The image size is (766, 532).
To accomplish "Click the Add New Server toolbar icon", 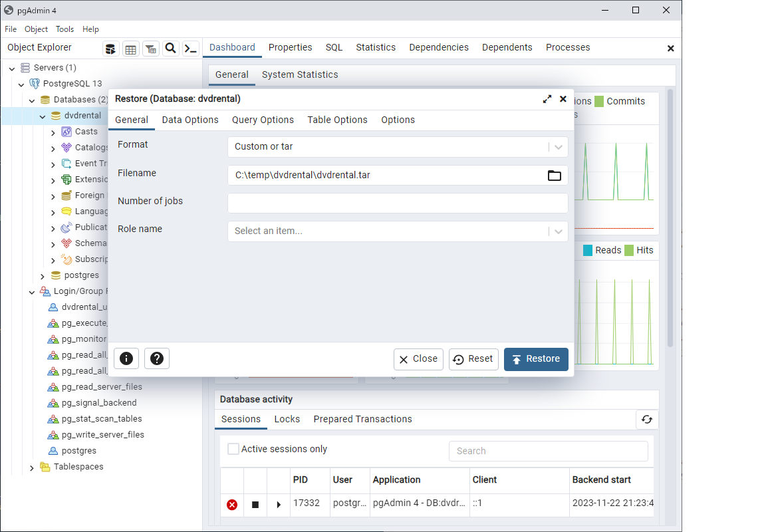I will [x=110, y=49].
